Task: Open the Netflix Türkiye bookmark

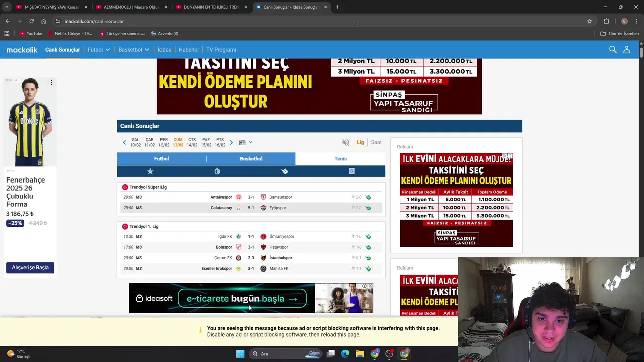Action: tap(70, 34)
